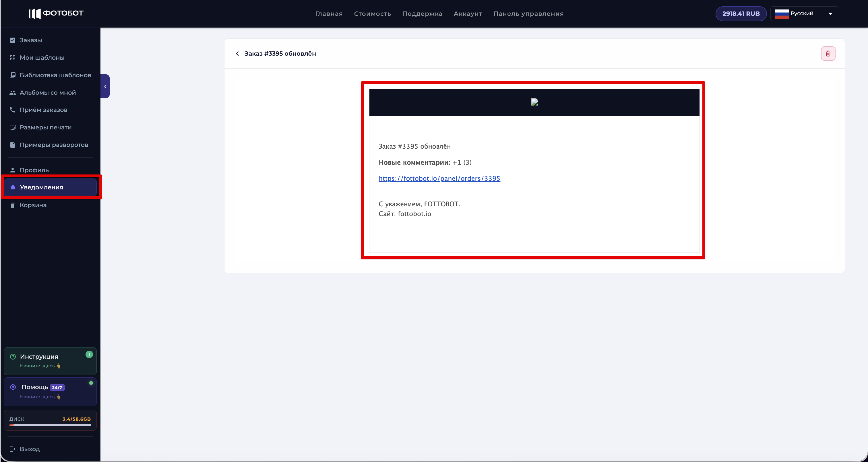Open Стоимость in top navigation
868x462 pixels.
pyautogui.click(x=372, y=14)
